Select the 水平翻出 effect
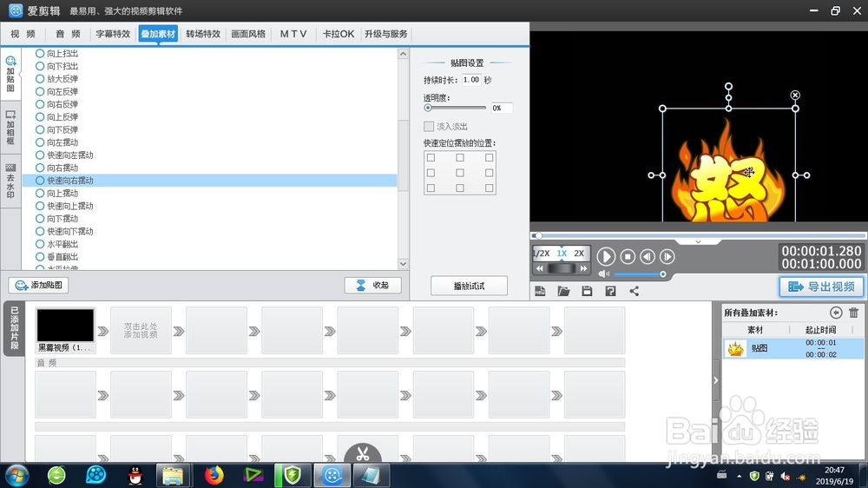The height and width of the screenshot is (488, 868). pyautogui.click(x=57, y=244)
